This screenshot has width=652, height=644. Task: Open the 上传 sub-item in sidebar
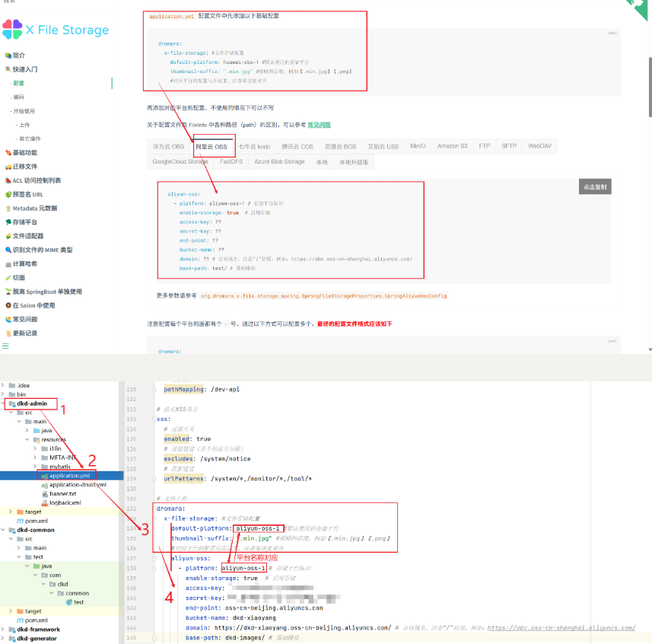[24, 125]
